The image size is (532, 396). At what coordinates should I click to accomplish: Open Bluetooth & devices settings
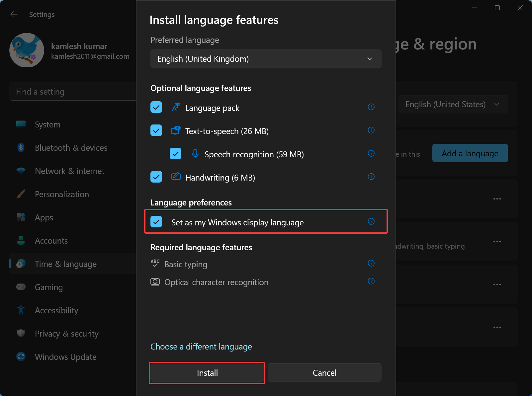pos(73,148)
